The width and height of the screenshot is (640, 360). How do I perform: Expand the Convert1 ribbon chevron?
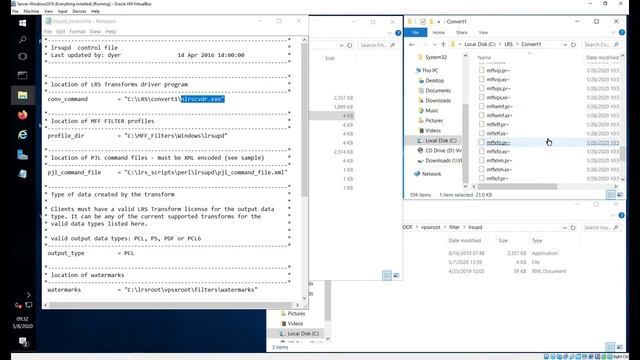point(613,32)
